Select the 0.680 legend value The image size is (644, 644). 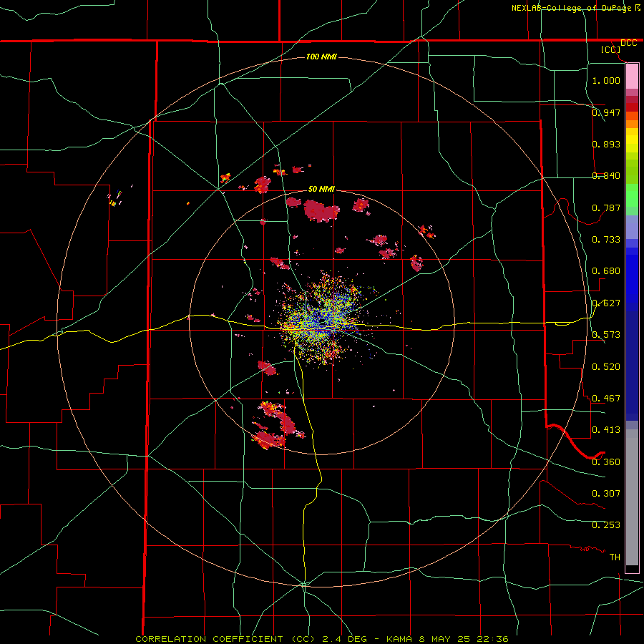(606, 270)
